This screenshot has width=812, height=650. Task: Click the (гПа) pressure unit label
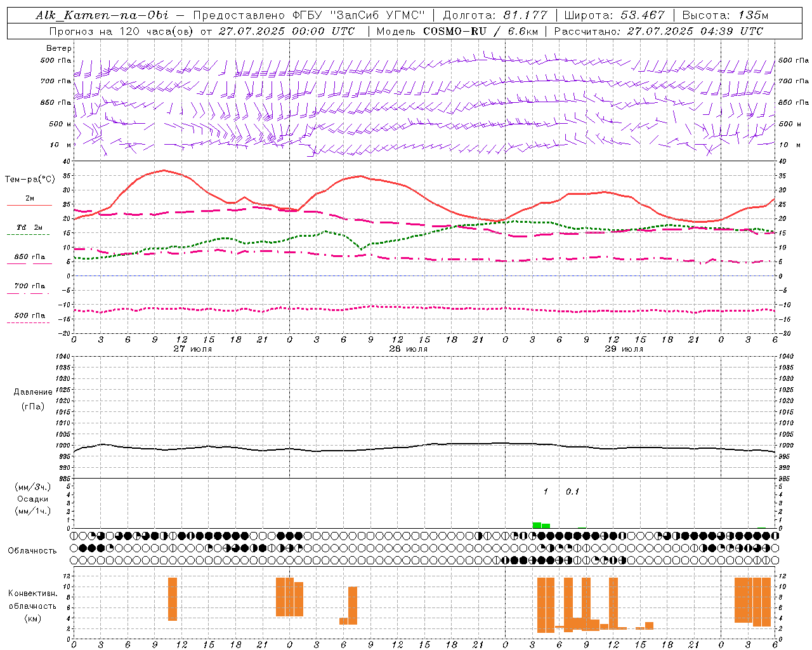[x=33, y=407]
